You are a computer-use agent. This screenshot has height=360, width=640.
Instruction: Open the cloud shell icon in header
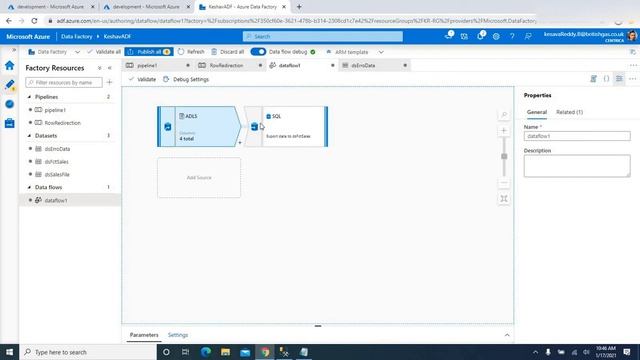click(449, 36)
